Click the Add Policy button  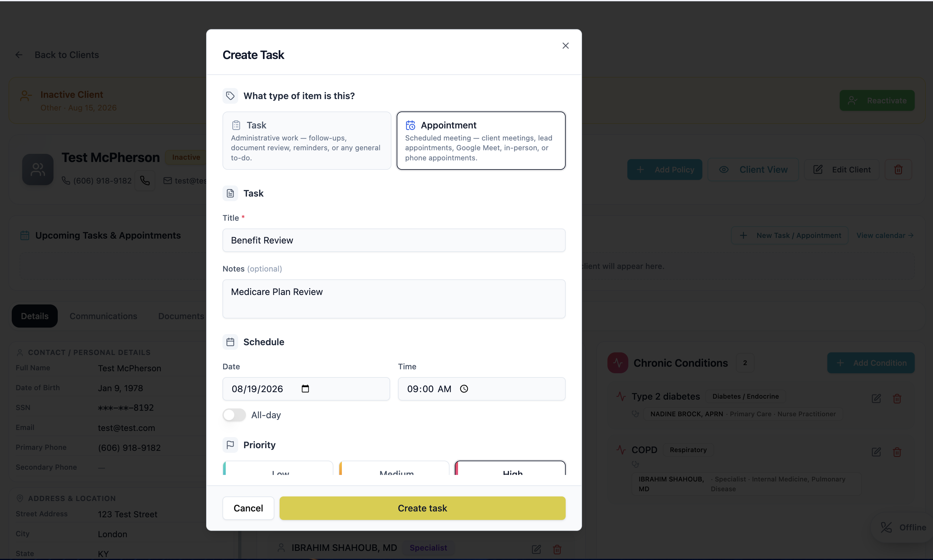tap(665, 169)
